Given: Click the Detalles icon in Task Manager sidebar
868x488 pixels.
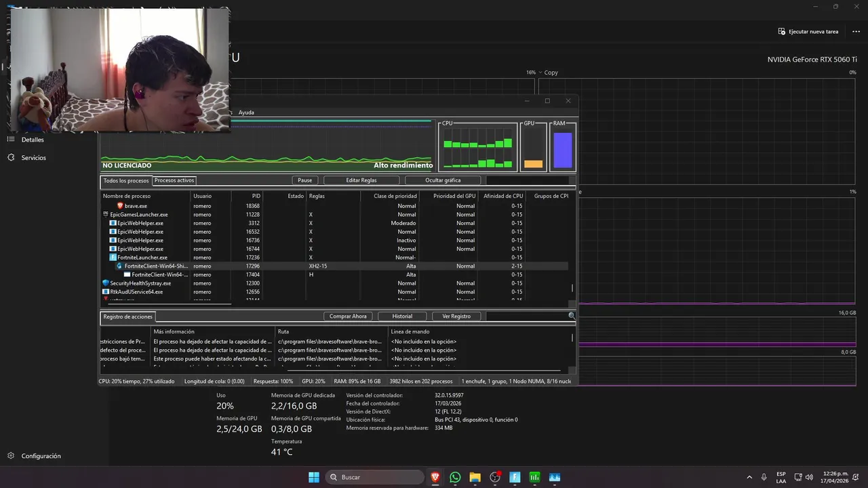Looking at the screenshot, I should [11, 139].
